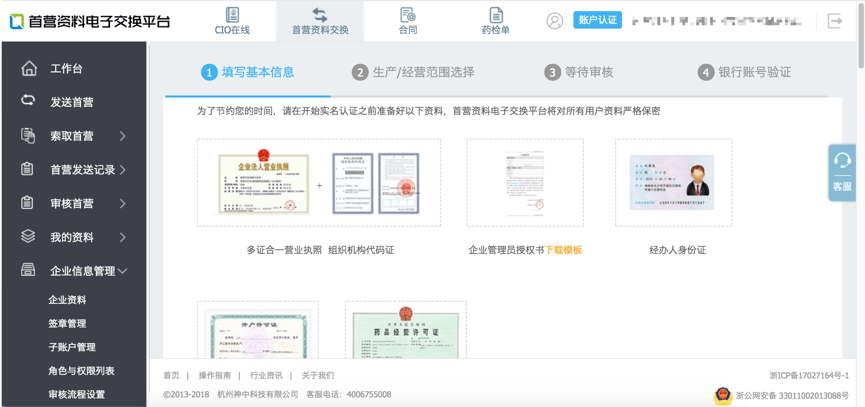The height and width of the screenshot is (407, 865).
Task: Click step 2 circle number icon
Action: coord(360,72)
